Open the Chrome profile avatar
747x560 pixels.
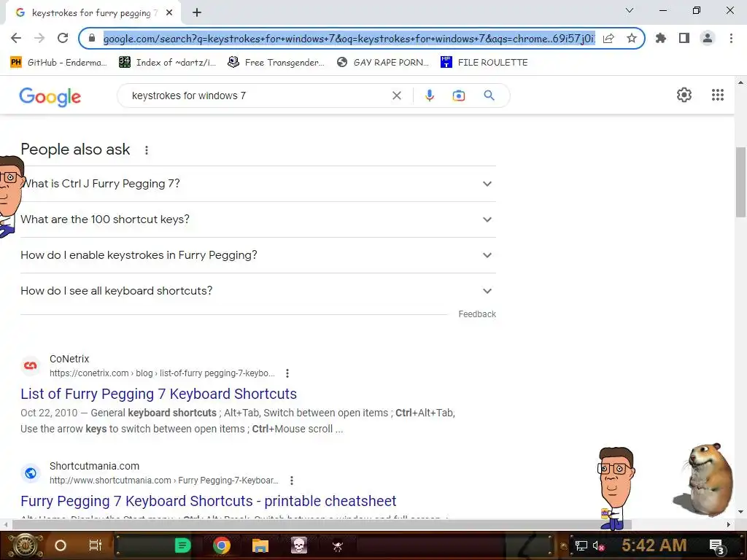pyautogui.click(x=708, y=38)
